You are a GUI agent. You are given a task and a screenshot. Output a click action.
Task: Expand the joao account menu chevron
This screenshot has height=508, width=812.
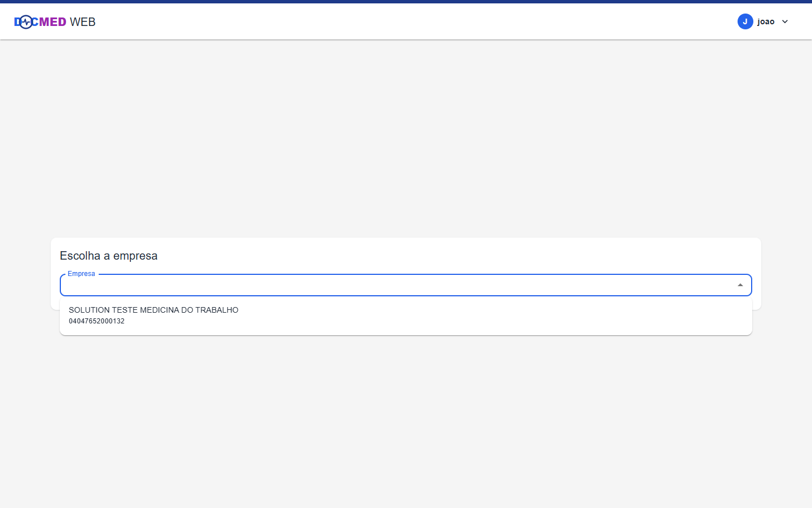point(785,21)
